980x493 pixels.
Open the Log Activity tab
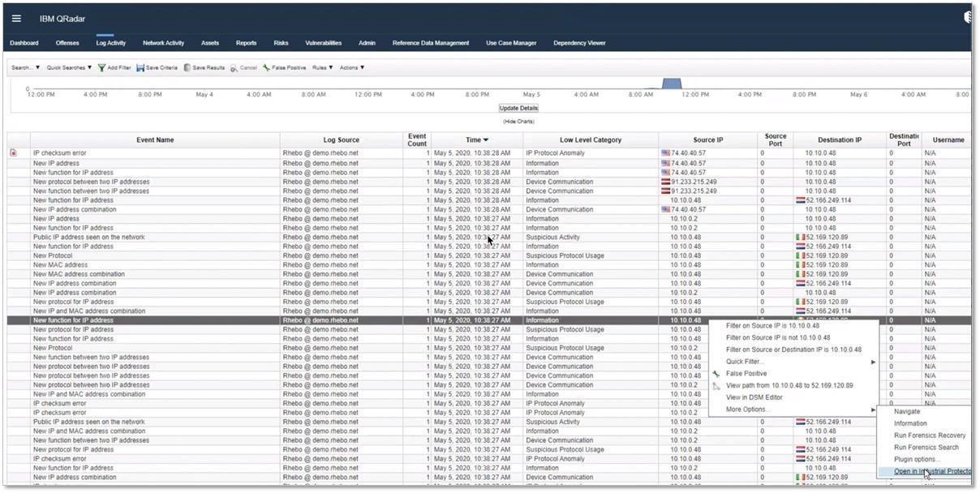click(111, 43)
